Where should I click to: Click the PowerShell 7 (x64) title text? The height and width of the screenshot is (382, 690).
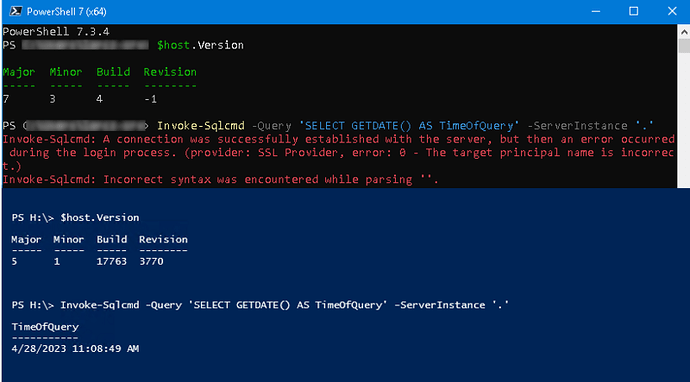[x=66, y=12]
